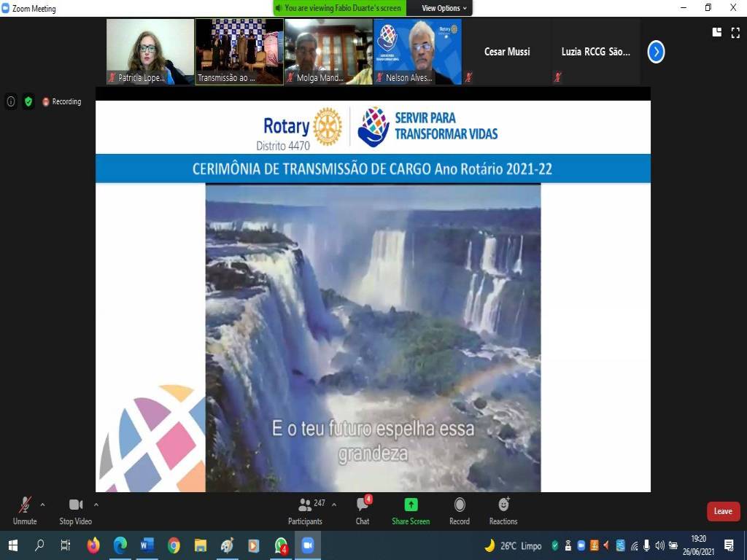
Task: Click the Record button
Action: pos(460,508)
